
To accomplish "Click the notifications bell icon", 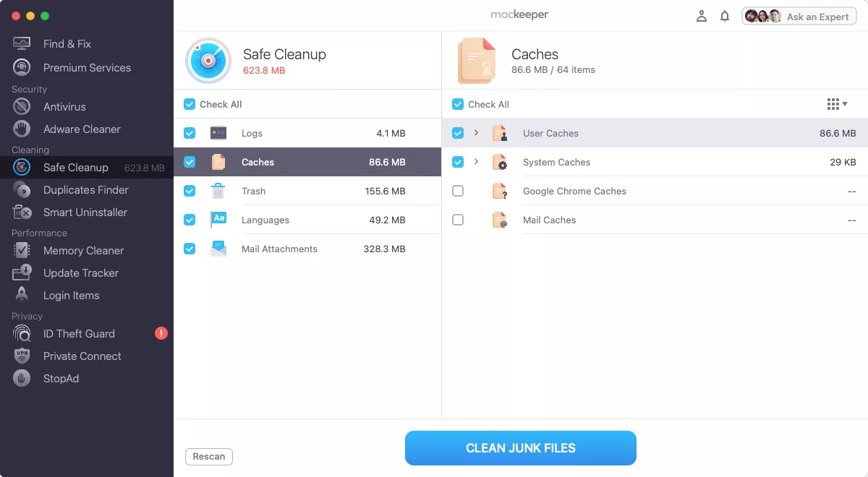I will point(725,16).
